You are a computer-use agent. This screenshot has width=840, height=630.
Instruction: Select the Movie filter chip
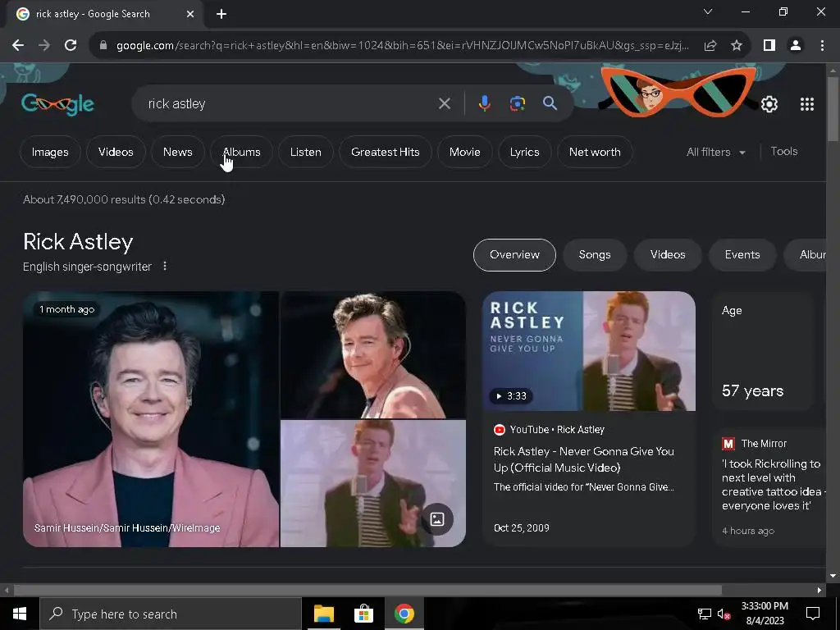pyautogui.click(x=465, y=152)
